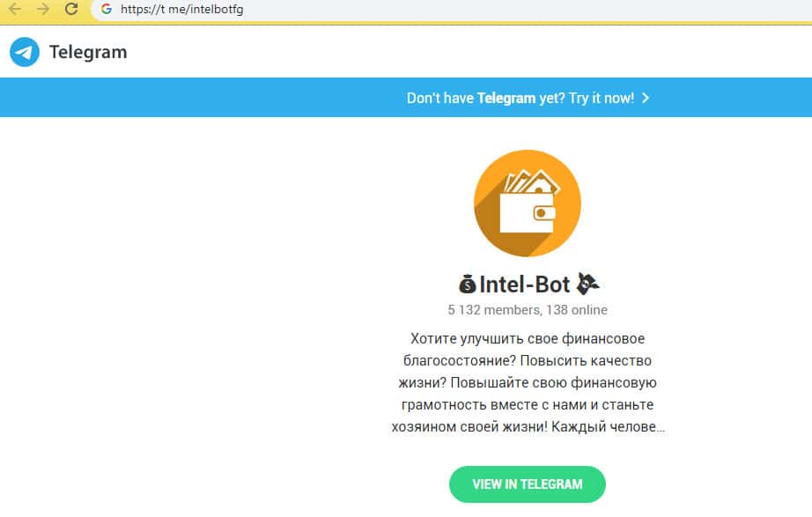Reload the current page
812x517 pixels.
click(x=72, y=9)
